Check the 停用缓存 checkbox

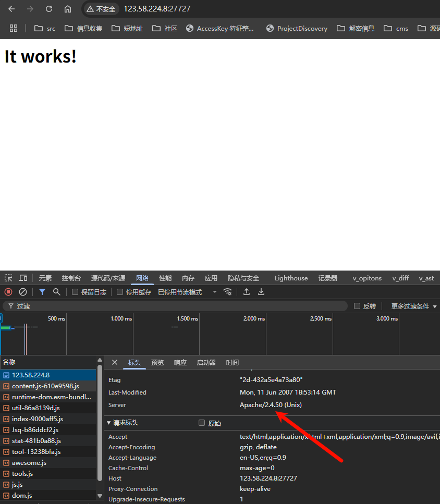(120, 292)
